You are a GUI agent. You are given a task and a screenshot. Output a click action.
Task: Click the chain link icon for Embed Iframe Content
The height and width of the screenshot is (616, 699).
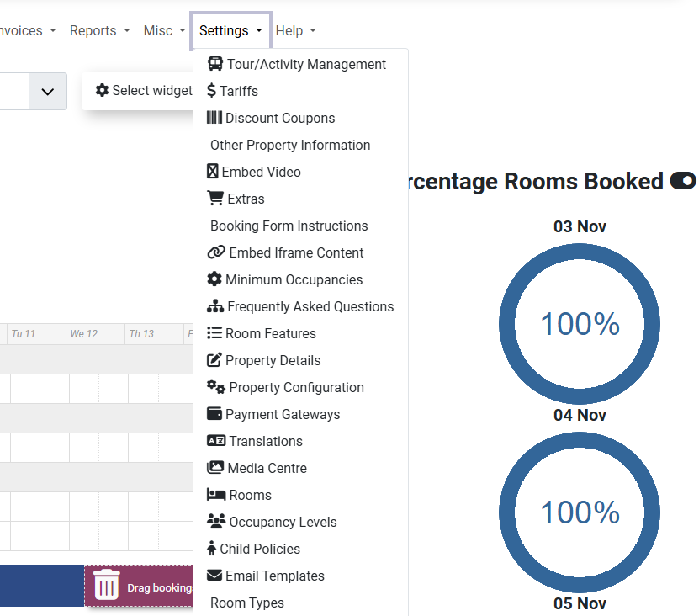(216, 252)
